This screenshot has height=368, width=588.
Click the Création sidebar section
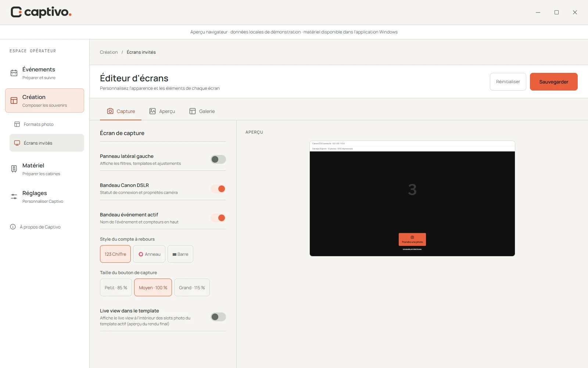[x=44, y=100]
